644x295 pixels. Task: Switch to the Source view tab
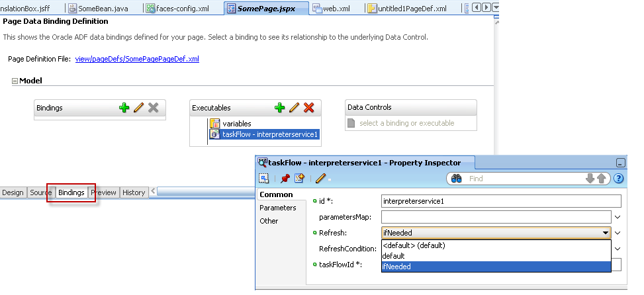pos(40,192)
